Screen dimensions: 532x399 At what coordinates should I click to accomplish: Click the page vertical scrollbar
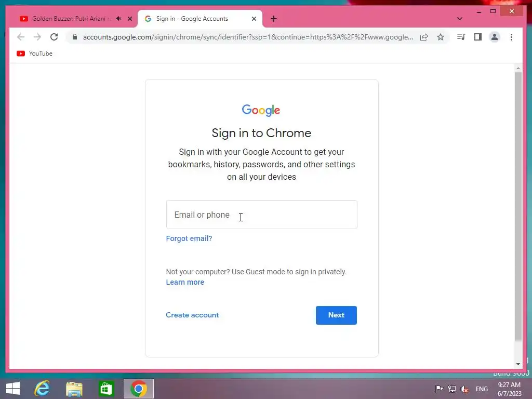point(518,206)
